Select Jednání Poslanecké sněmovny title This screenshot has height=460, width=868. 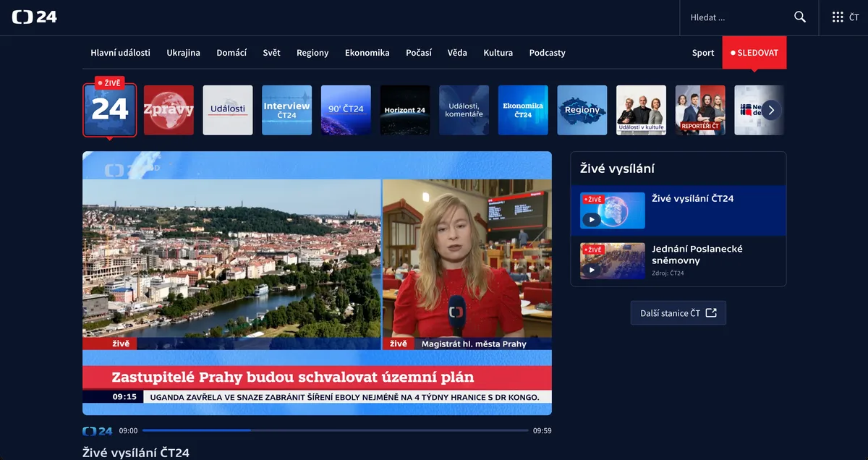(x=697, y=255)
